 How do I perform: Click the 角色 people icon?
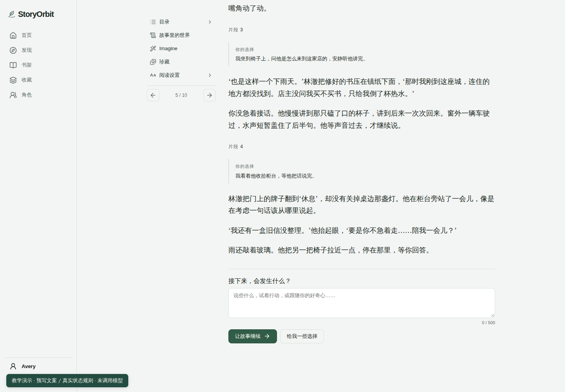[x=13, y=95]
